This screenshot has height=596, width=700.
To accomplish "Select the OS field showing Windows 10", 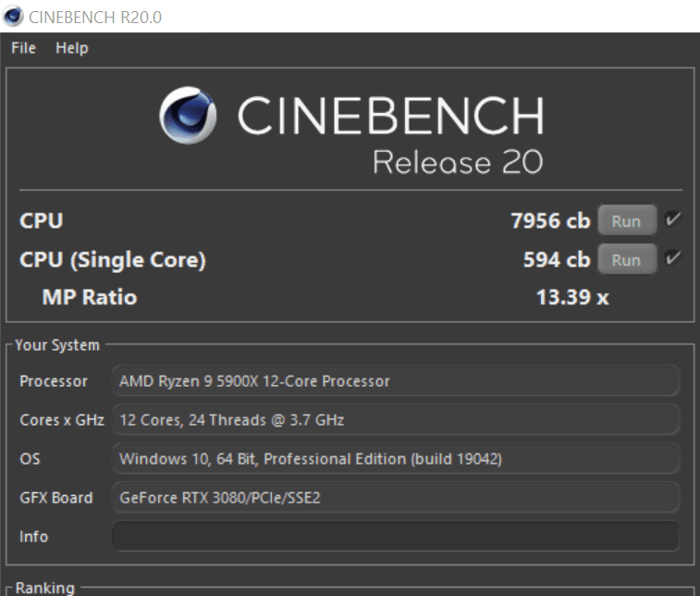I will click(396, 458).
